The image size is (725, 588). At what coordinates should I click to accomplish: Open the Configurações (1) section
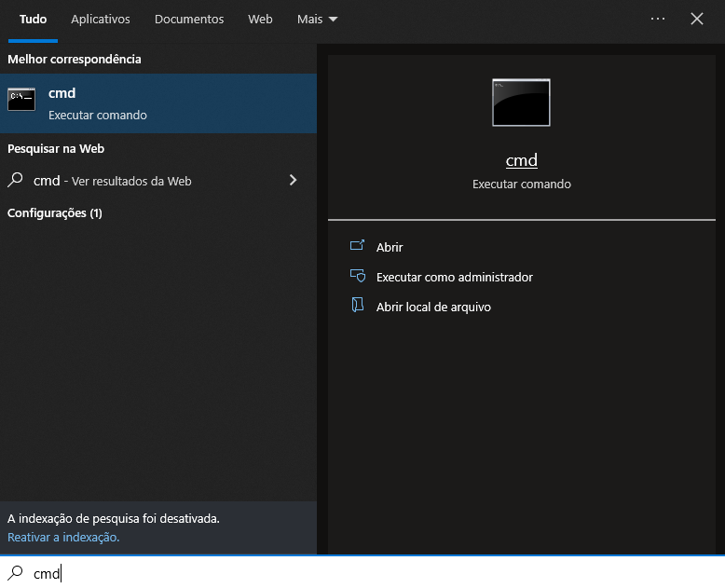point(55,213)
